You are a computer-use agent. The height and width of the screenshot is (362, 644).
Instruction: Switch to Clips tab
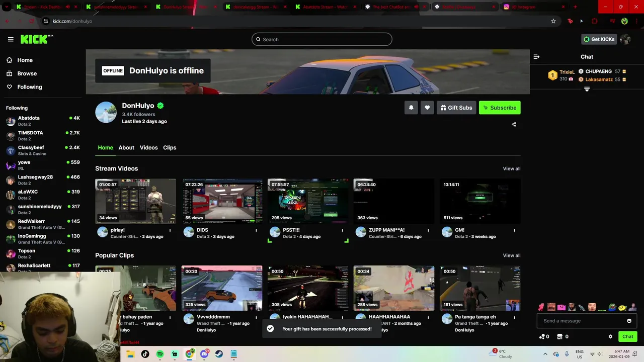[170, 147]
